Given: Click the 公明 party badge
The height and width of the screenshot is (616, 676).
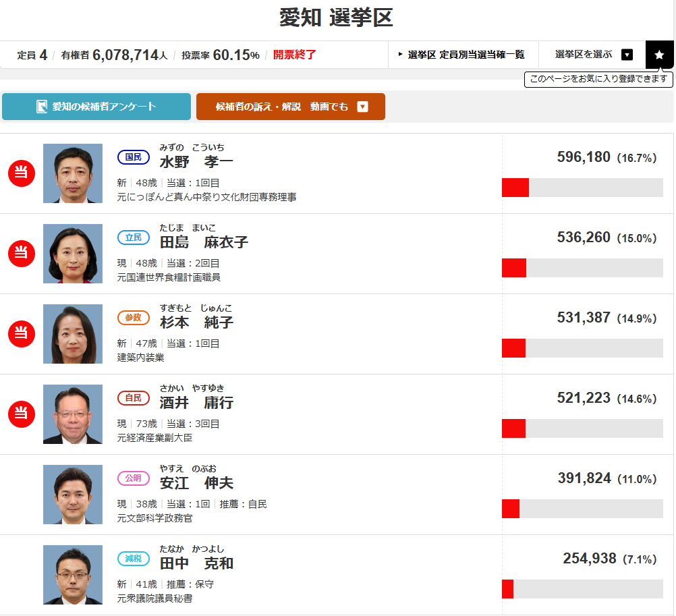Looking at the screenshot, I should [x=134, y=478].
